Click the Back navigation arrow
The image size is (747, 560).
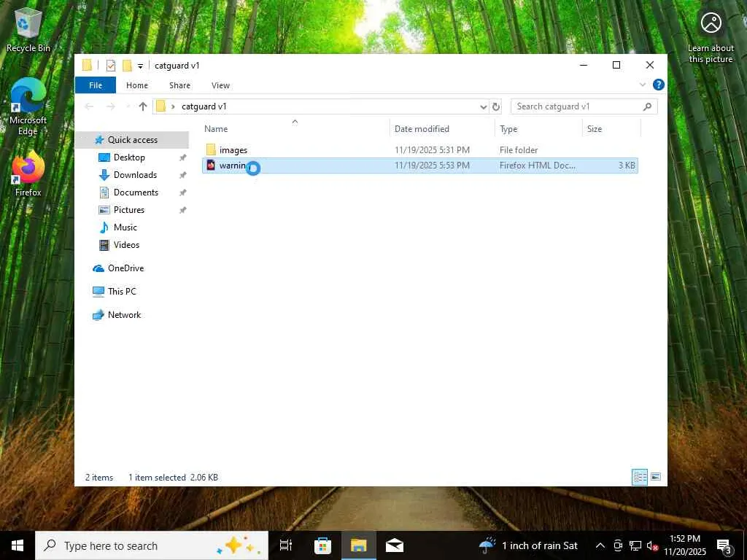(89, 106)
